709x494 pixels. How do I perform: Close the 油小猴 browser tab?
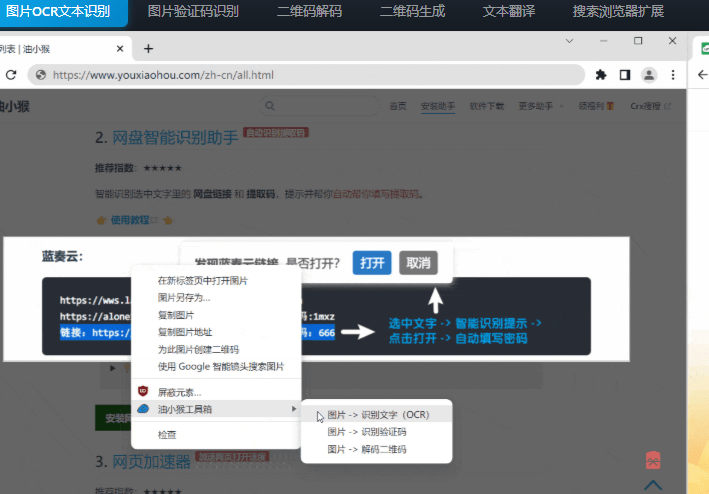point(121,48)
